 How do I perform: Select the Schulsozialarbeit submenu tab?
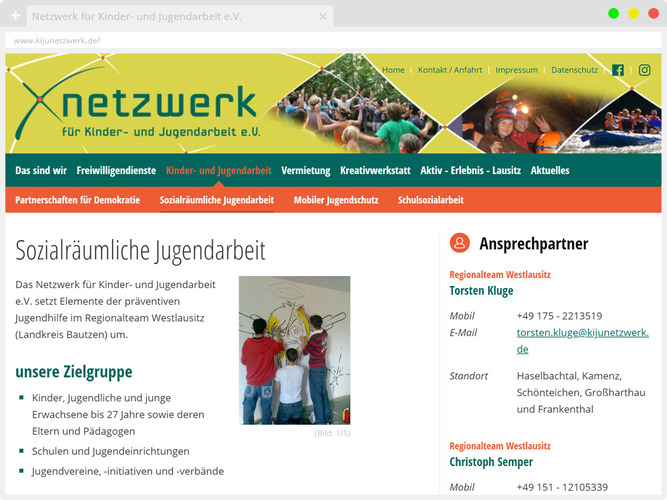[431, 200]
